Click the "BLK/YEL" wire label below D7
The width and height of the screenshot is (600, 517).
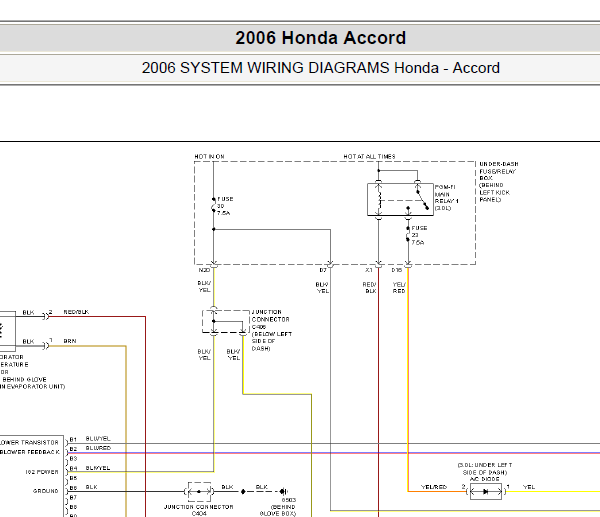click(322, 288)
